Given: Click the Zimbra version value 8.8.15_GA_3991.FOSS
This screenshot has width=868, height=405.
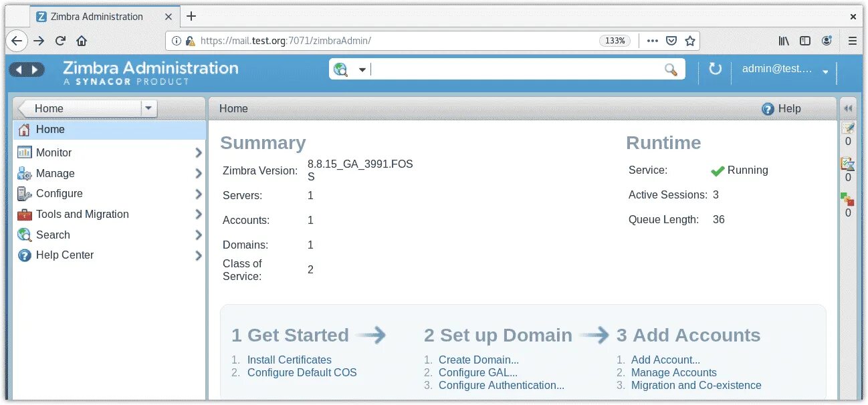Looking at the screenshot, I should (x=360, y=170).
